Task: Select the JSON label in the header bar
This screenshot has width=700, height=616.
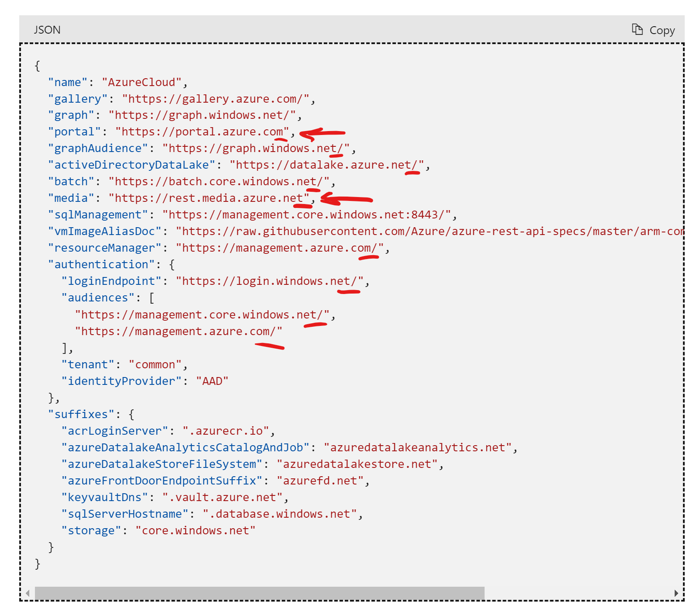Action: pos(47,30)
